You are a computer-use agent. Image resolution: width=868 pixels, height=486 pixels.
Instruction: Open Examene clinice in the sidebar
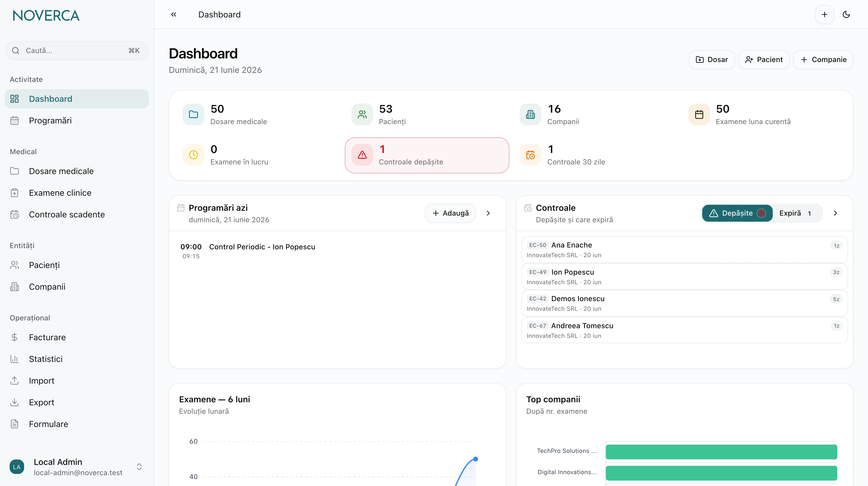pyautogui.click(x=77, y=193)
